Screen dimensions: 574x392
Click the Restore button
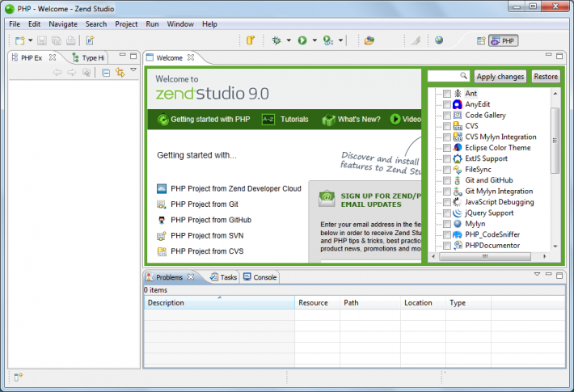(546, 77)
